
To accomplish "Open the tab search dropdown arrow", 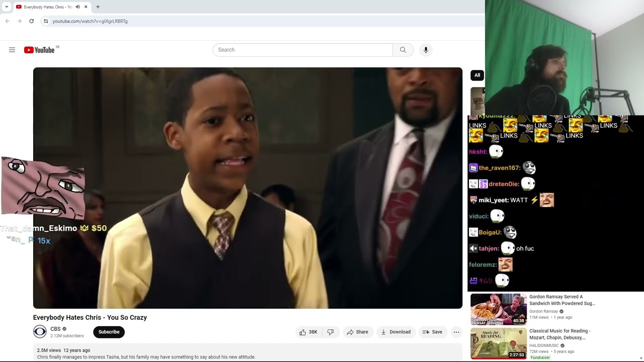I will click(7, 7).
